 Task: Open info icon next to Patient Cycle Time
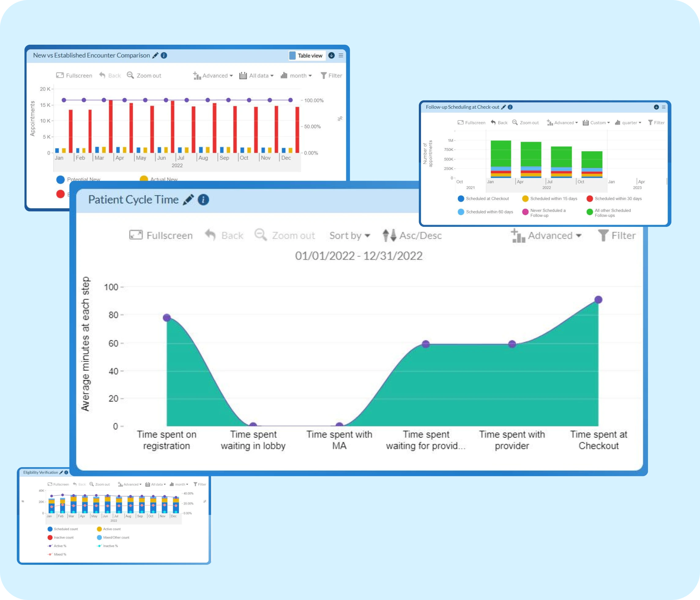coord(203,199)
